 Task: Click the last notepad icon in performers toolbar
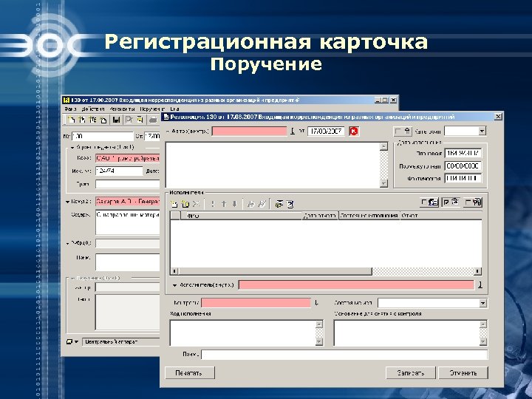[x=290, y=204]
